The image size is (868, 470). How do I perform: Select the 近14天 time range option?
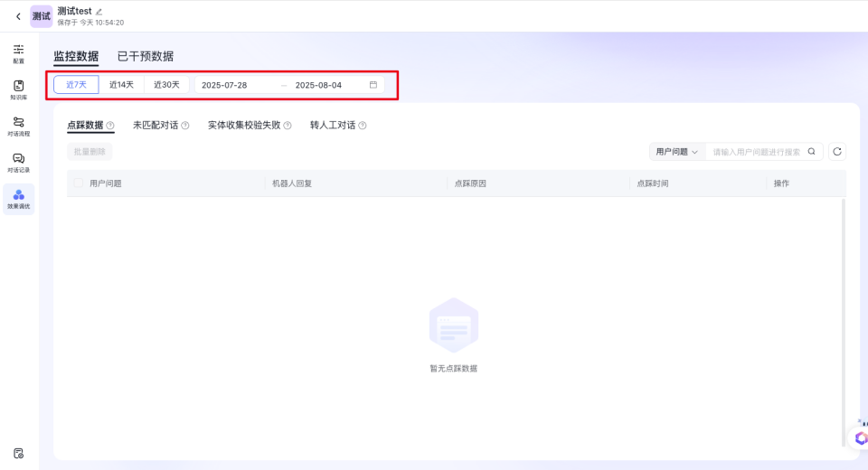pos(121,85)
